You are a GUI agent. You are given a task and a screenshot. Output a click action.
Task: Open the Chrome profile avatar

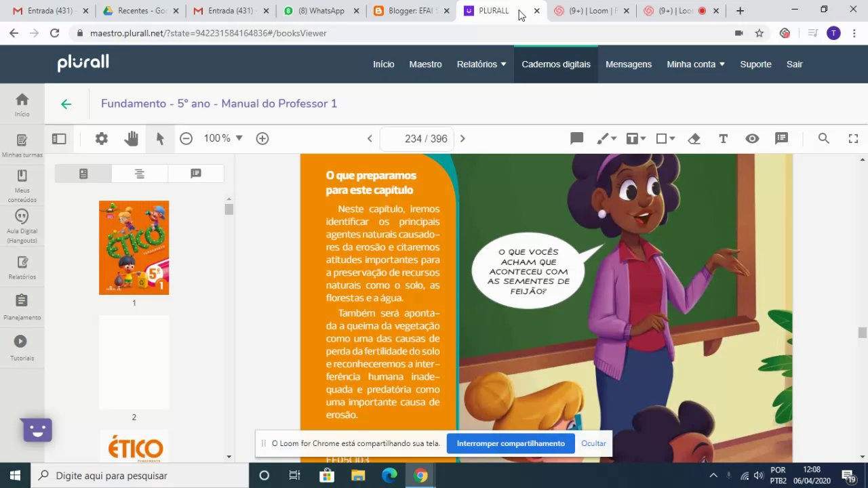click(833, 33)
